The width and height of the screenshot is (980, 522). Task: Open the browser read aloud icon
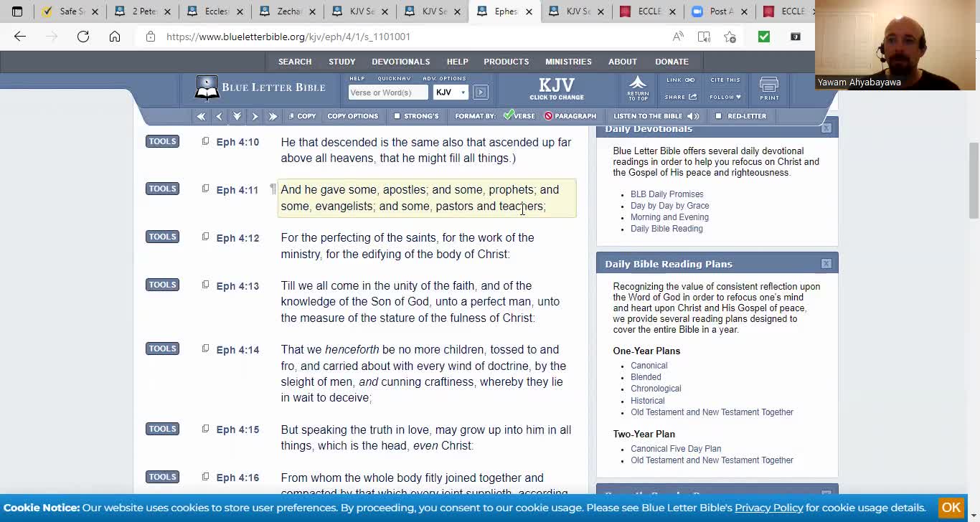(678, 37)
